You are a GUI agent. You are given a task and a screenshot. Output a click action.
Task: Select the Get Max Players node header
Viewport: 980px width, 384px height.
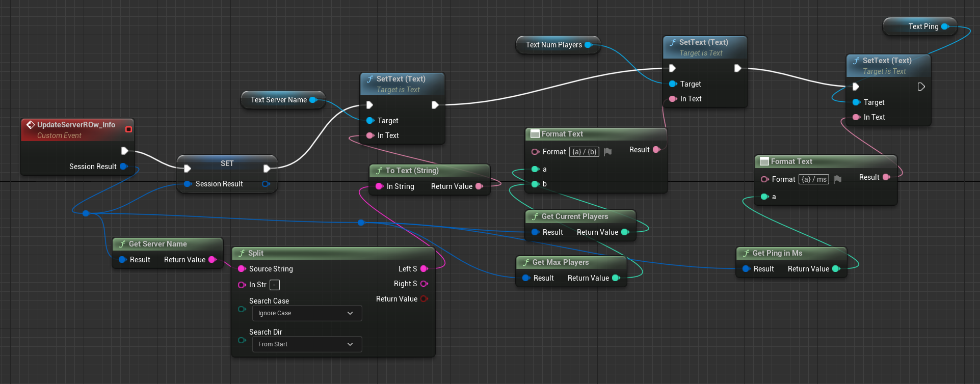(x=560, y=262)
